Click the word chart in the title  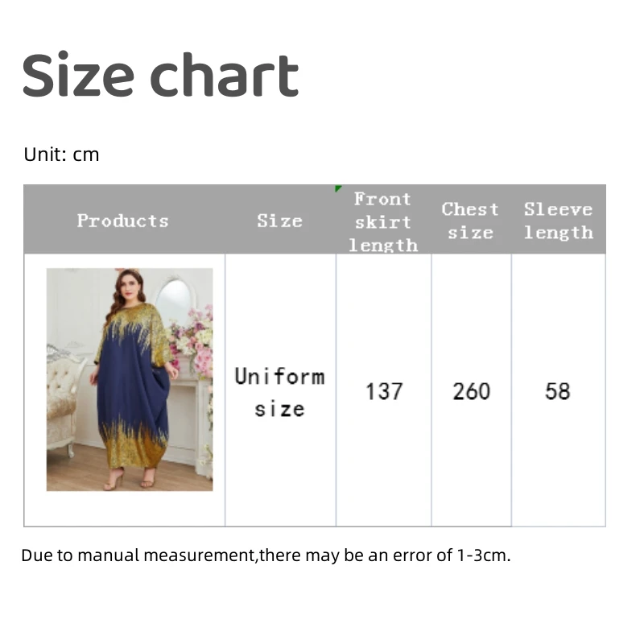[x=225, y=75]
